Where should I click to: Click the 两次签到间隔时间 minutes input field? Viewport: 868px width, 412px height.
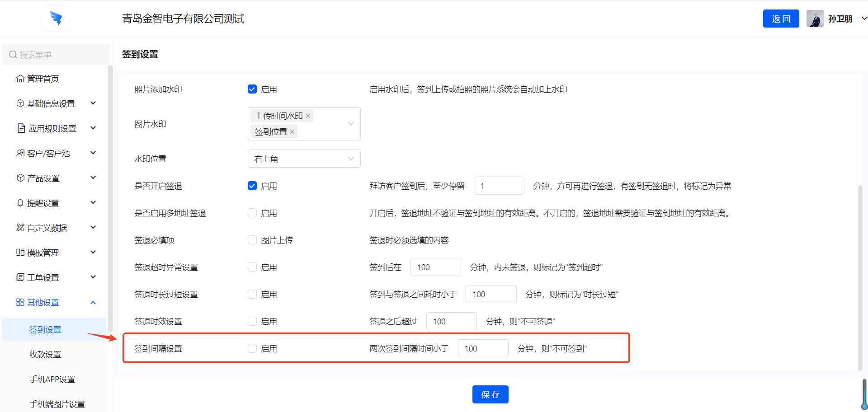coord(483,349)
